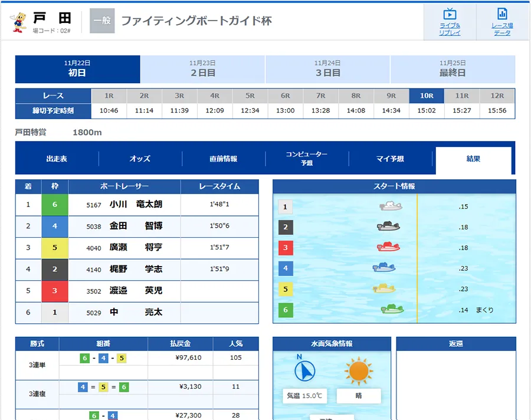
Task: Click racer name 小川 竜太朗
Action: tap(136, 205)
